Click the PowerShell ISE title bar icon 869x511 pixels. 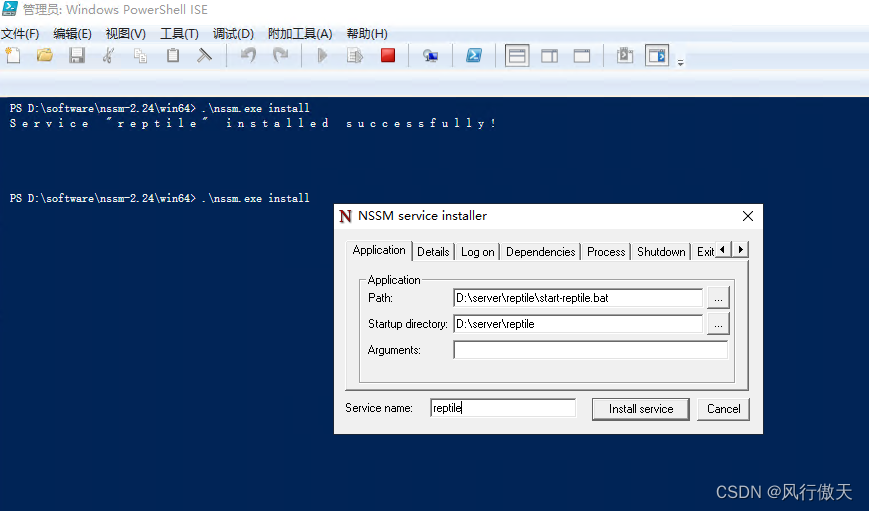click(9, 9)
